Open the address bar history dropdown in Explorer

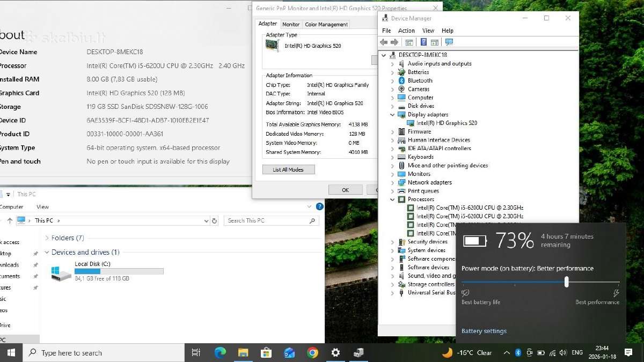coord(207,220)
